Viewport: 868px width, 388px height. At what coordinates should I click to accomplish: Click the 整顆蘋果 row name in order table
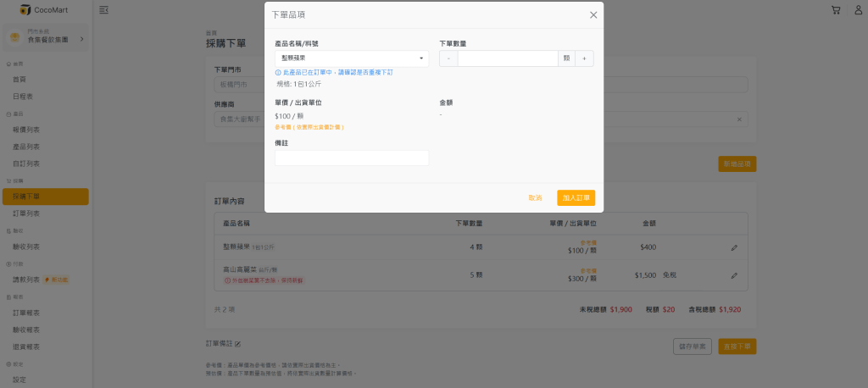237,247
